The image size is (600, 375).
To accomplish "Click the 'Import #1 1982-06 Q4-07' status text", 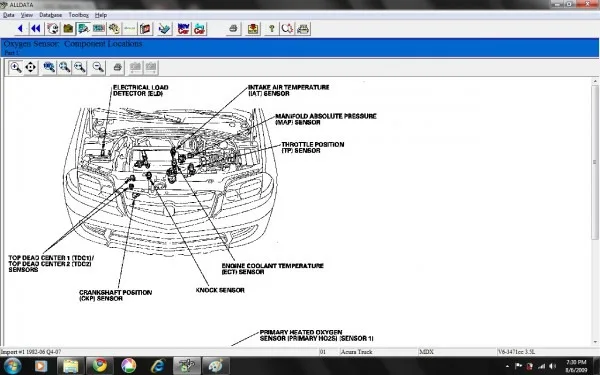I will 31,352.
